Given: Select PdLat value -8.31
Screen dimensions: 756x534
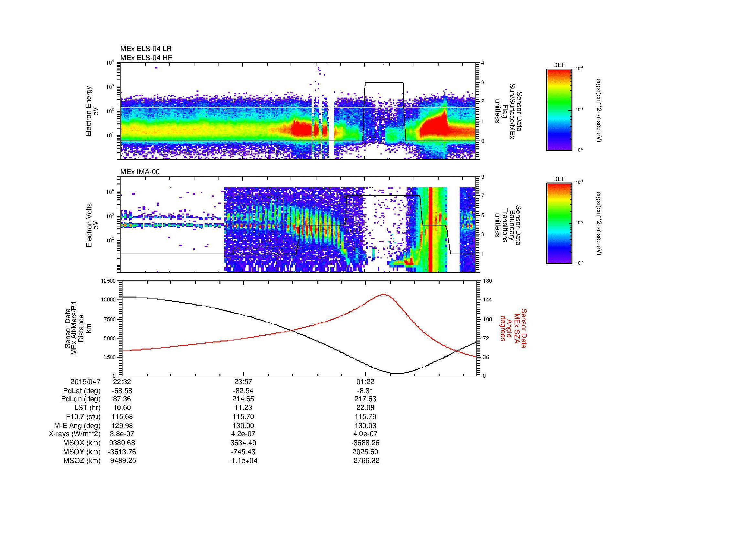Looking at the screenshot, I should click(x=365, y=391).
